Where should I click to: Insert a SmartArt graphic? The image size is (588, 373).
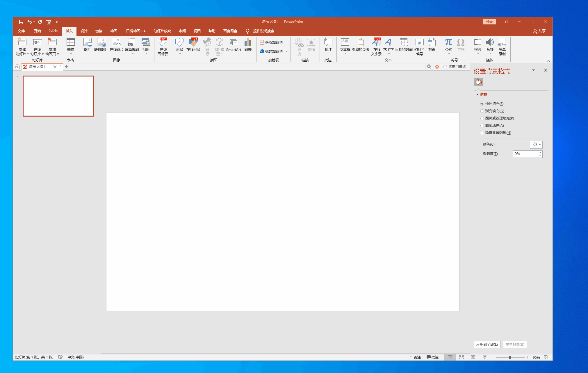[x=234, y=45]
